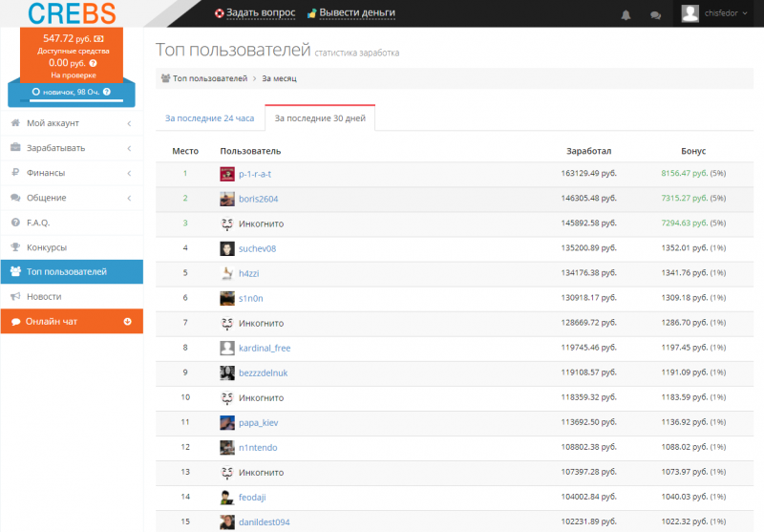Expand the 'Зарабатывать' chevron
Screen dimensions: 764x532
point(129,148)
